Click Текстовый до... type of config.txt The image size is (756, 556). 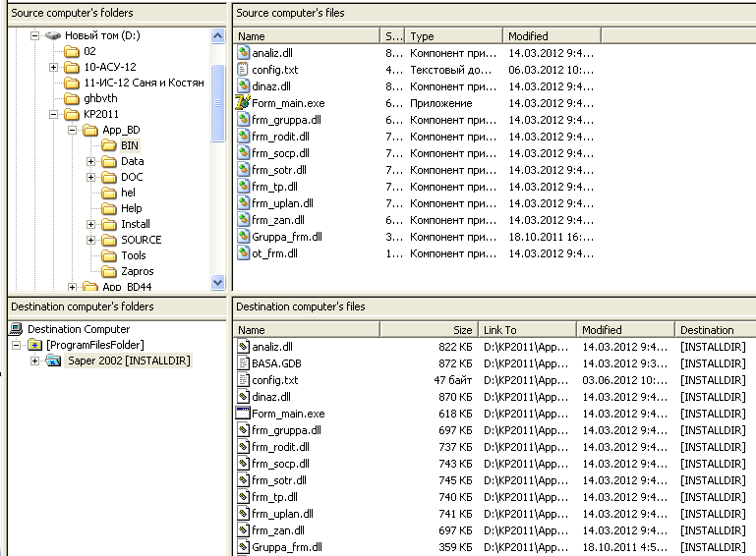(451, 70)
